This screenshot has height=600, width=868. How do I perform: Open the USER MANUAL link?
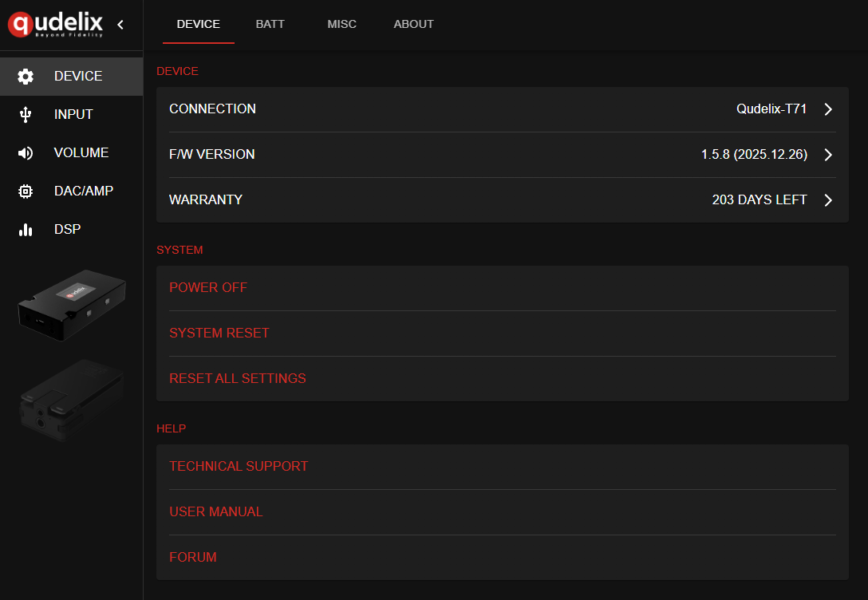[216, 511]
